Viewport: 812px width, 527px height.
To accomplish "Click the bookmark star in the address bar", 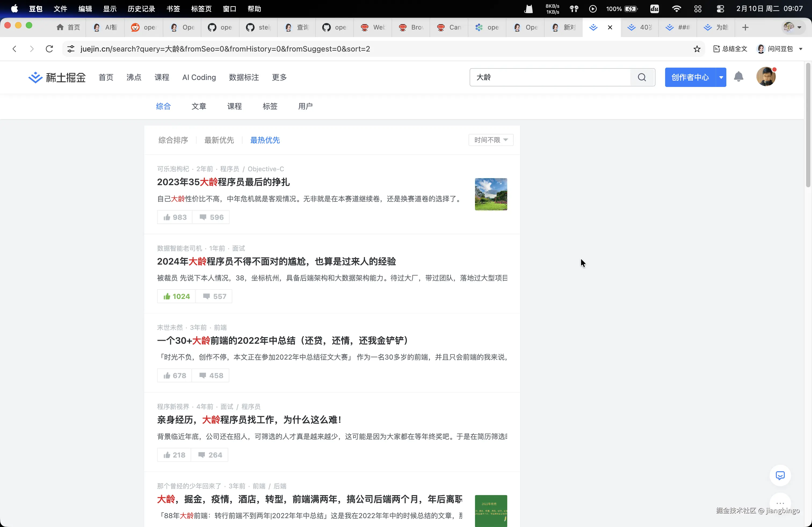I will pos(697,49).
